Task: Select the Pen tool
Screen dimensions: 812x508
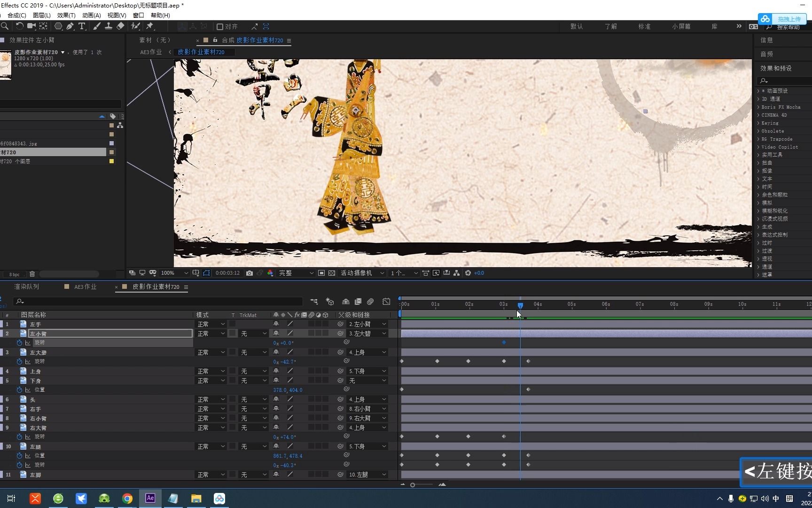Action: [x=70, y=26]
